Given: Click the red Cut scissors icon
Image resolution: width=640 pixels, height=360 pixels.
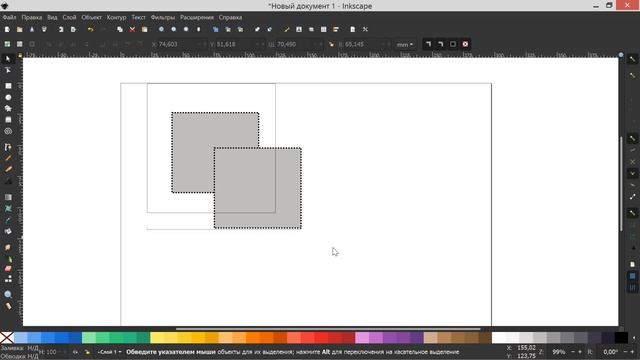Looking at the screenshot, I should click(x=132, y=29).
